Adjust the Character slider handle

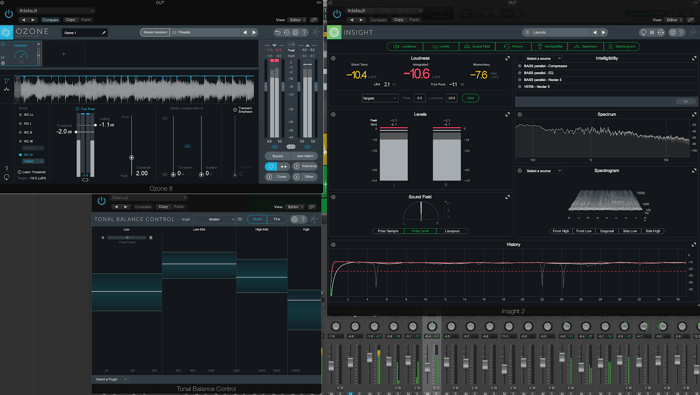pyautogui.click(x=131, y=158)
